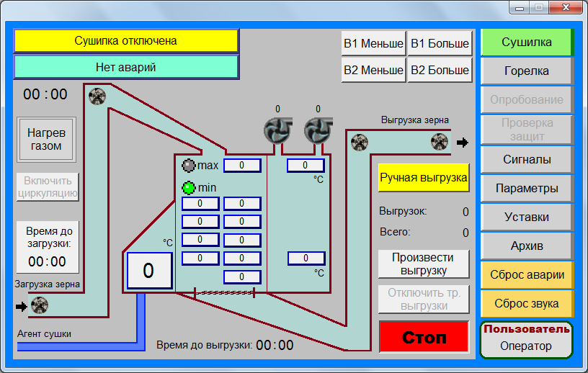The image size is (588, 373).
Task: Toggle Нагрев газом heating mode
Action: click(46, 140)
